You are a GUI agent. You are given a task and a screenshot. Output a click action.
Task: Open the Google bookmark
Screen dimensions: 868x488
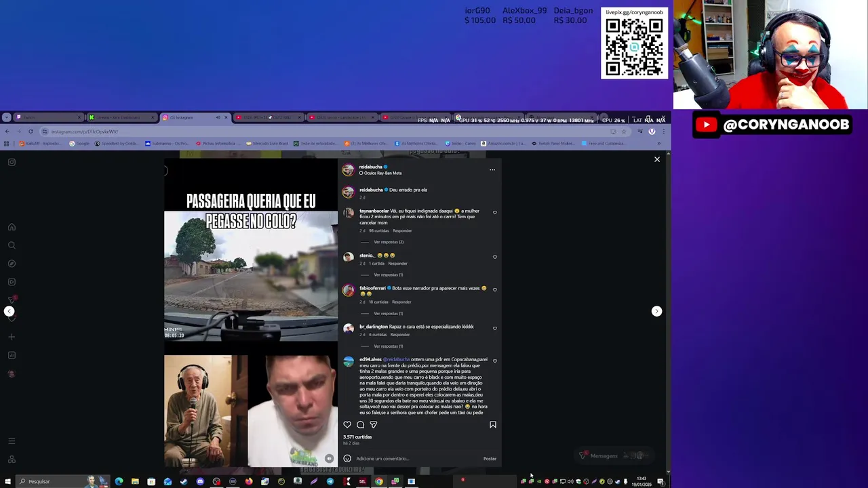click(x=79, y=144)
